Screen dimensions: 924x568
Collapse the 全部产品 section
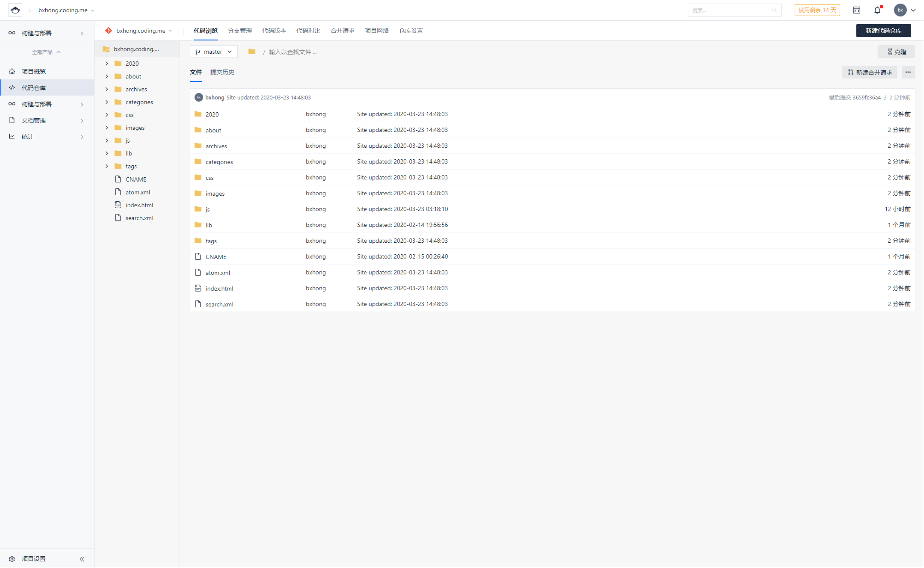(x=46, y=52)
